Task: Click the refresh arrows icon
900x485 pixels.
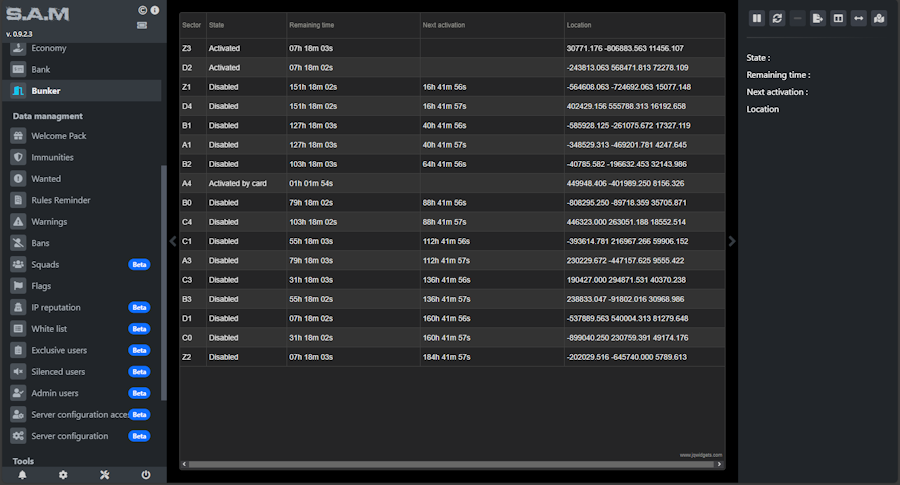Action: (x=777, y=18)
